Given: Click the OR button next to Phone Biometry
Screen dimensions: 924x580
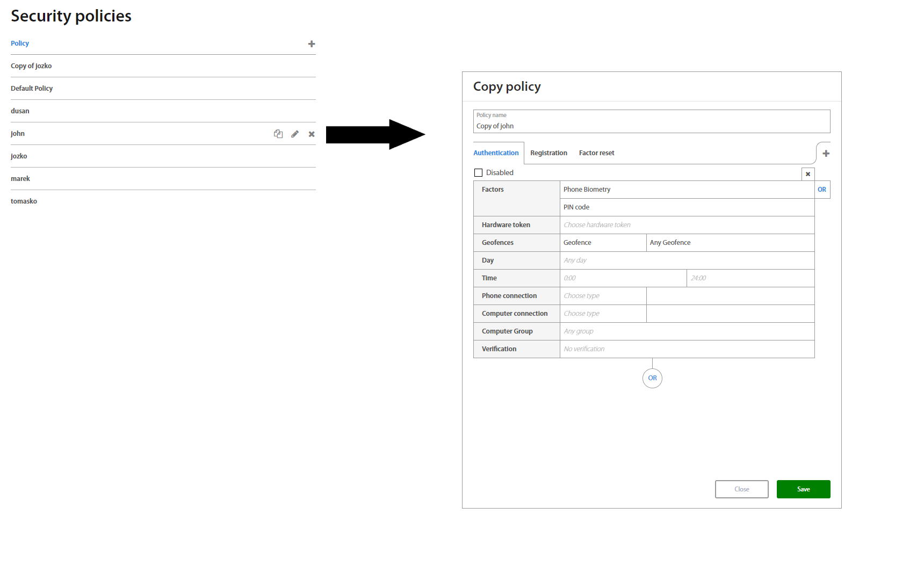Looking at the screenshot, I should [x=821, y=190].
